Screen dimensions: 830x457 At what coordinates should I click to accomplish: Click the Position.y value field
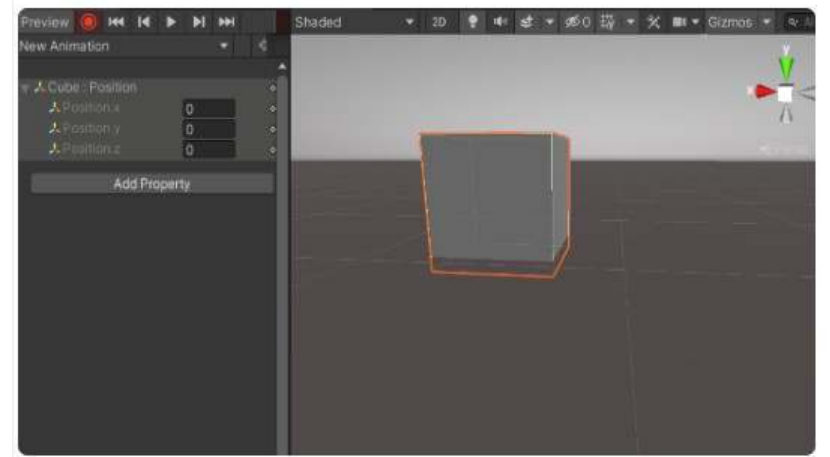pyautogui.click(x=208, y=129)
